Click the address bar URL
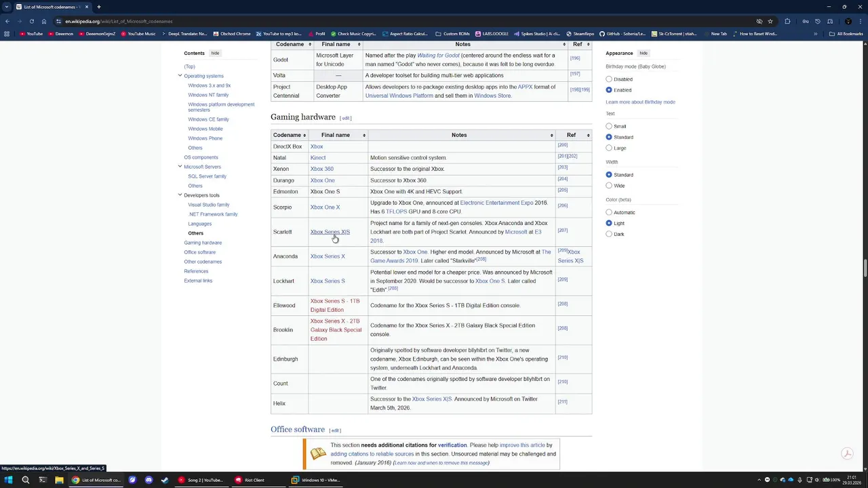The width and height of the screenshot is (868, 488). (119, 21)
